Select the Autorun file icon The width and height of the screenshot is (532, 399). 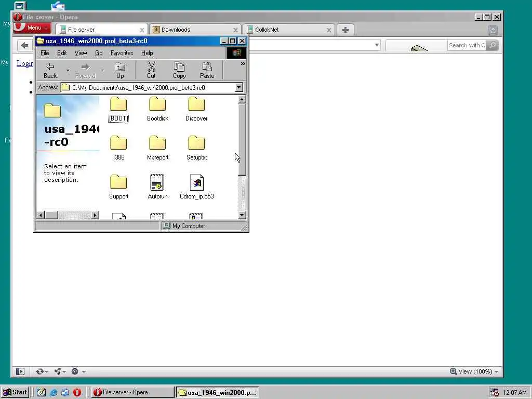click(x=157, y=187)
